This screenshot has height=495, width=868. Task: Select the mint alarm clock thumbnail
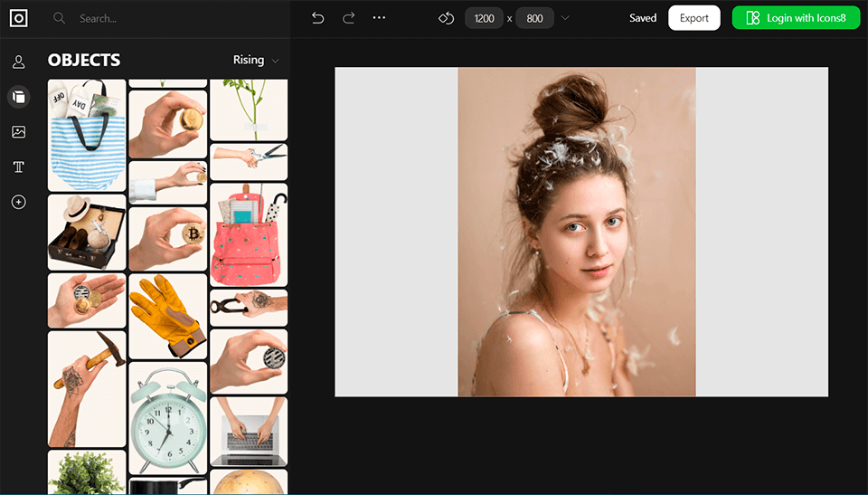(168, 418)
